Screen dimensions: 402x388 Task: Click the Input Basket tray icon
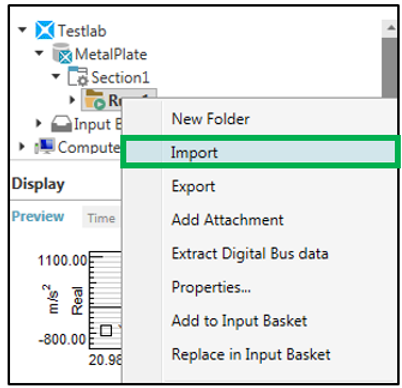(61, 124)
